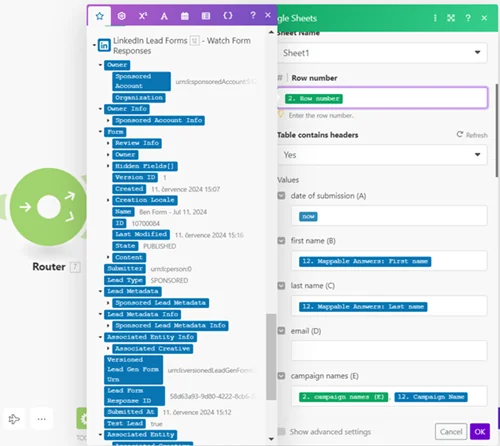Open the Sheet Name dropdown
The width and height of the screenshot is (500, 446).
[x=382, y=53]
